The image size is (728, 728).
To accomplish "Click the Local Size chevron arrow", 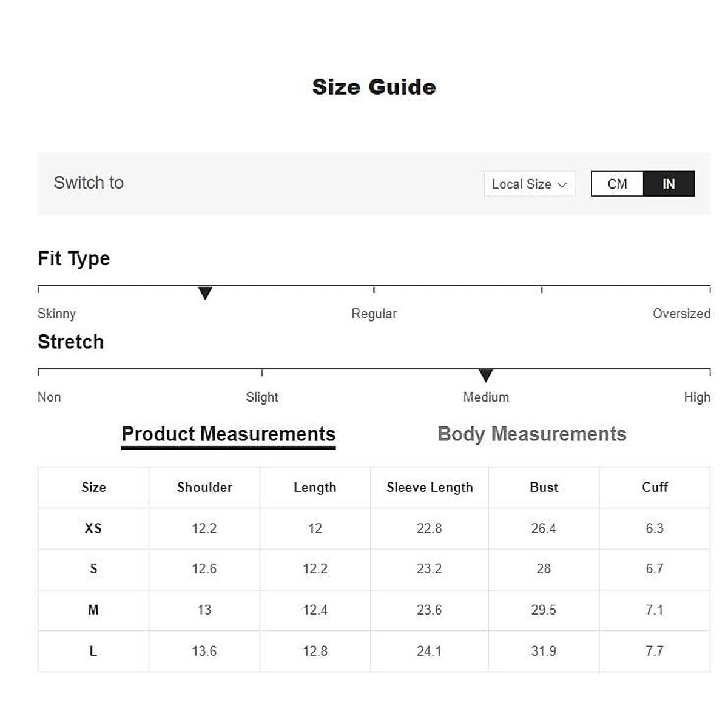I will tap(562, 184).
